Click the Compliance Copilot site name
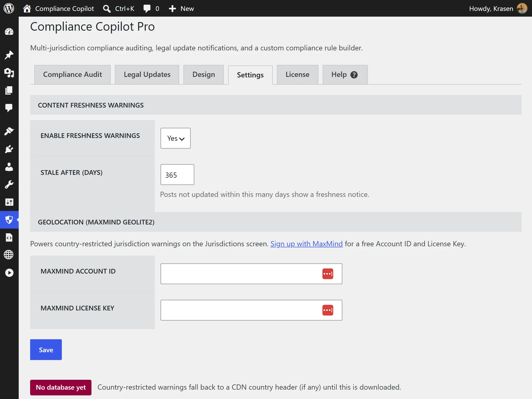The height and width of the screenshot is (399, 532). [64, 9]
